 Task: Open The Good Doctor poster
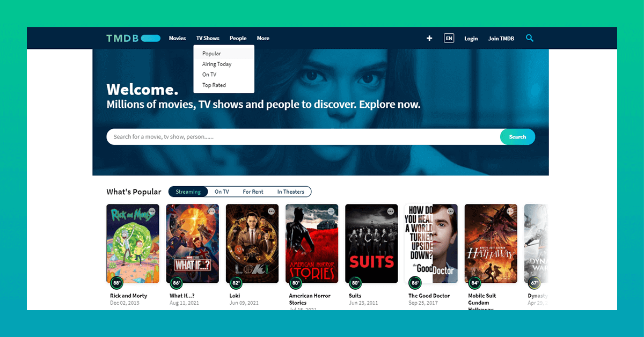pos(431,243)
